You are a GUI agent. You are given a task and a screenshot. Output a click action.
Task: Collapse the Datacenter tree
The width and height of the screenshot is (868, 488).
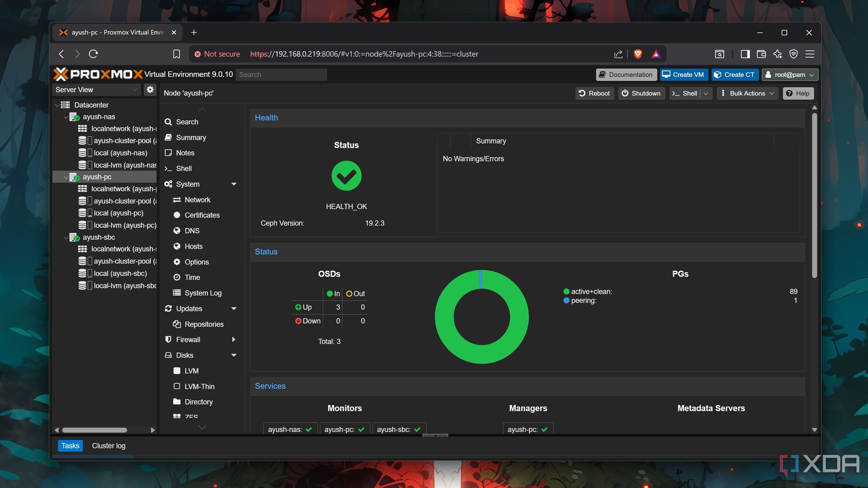[x=57, y=105]
